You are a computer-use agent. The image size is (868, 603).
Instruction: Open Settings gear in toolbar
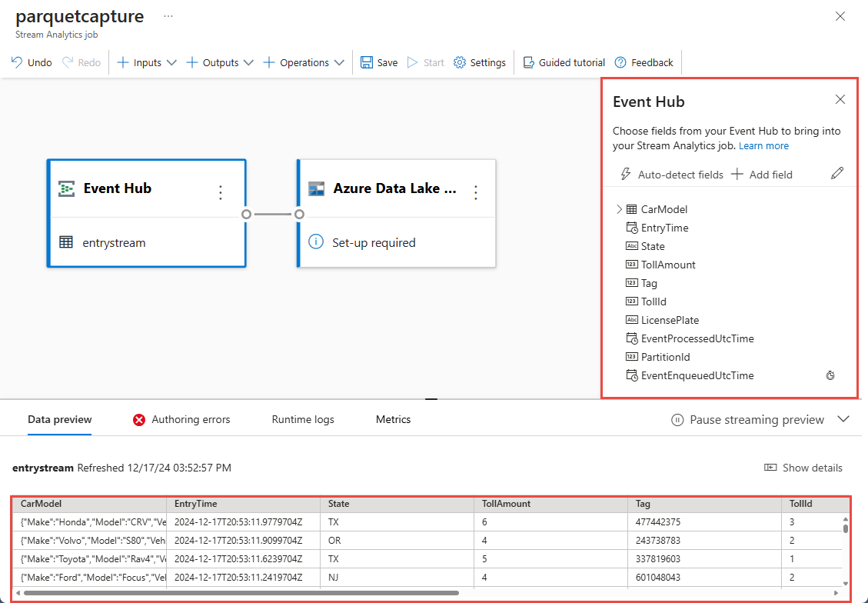(460, 63)
